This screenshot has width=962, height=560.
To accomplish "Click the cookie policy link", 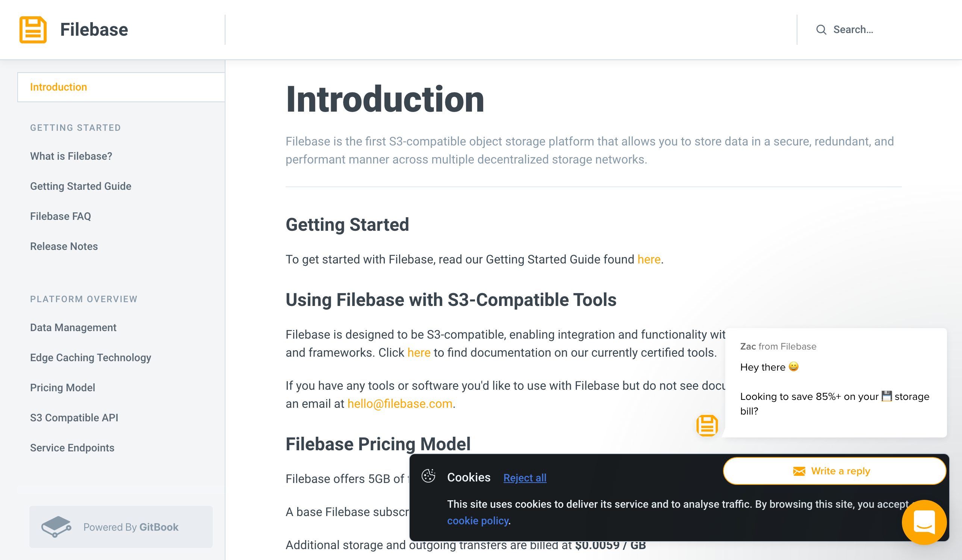I will point(478,521).
